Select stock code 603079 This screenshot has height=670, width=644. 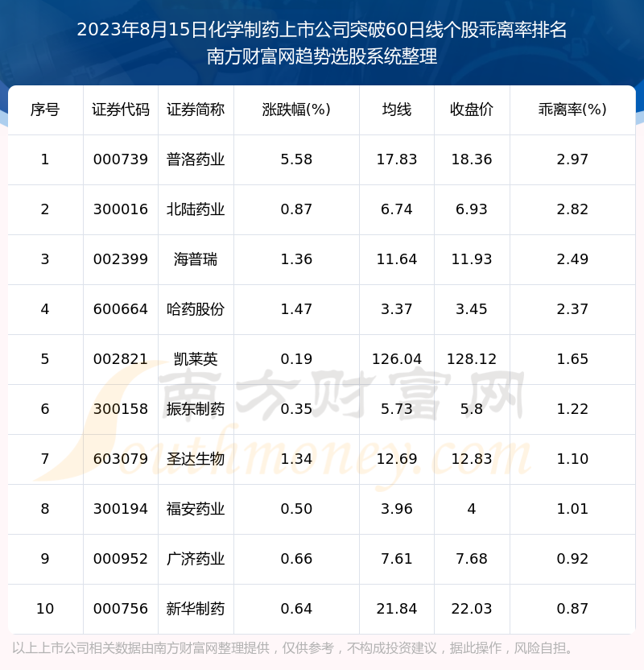pos(121,459)
